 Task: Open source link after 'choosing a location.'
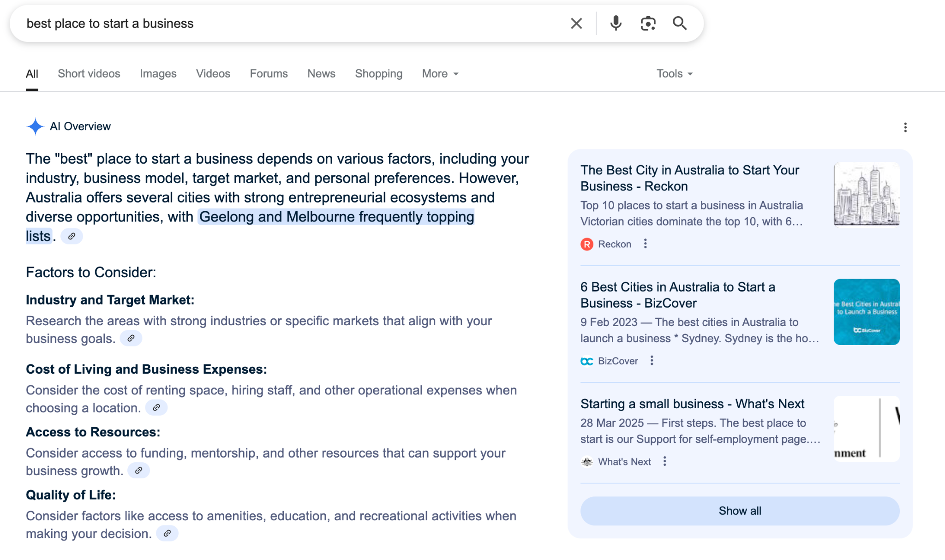point(156,408)
